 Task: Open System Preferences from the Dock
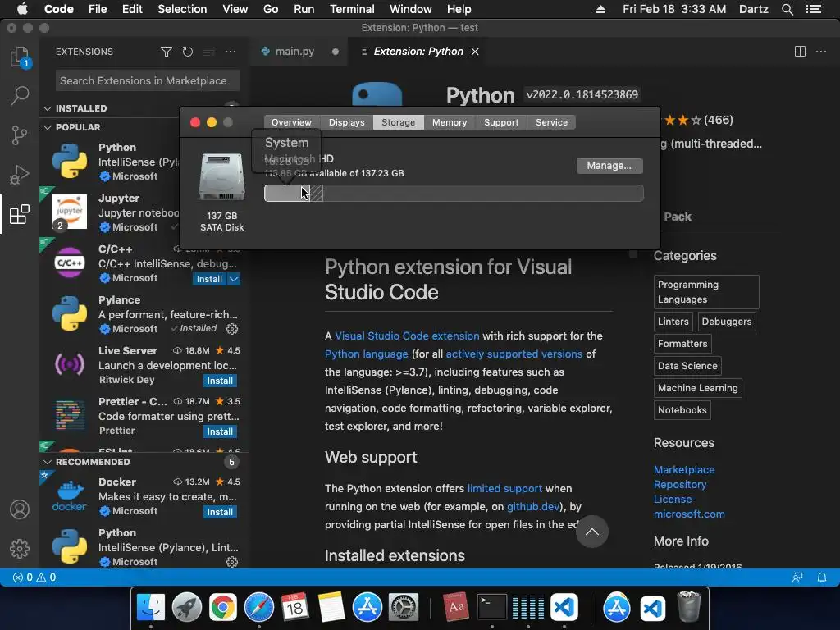403,607
